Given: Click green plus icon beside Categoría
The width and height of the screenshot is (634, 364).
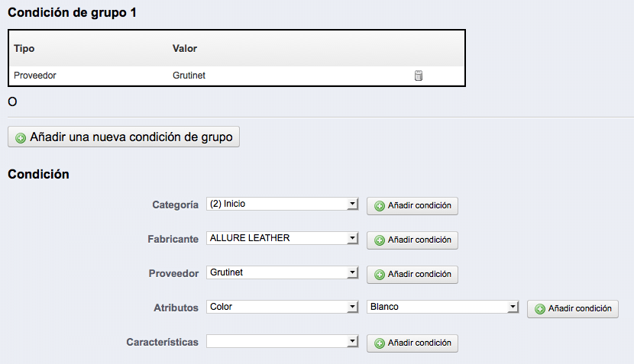Looking at the screenshot, I should (380, 206).
